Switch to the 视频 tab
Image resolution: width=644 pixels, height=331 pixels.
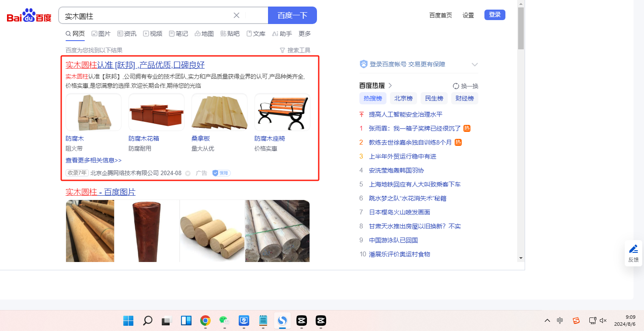click(x=153, y=34)
